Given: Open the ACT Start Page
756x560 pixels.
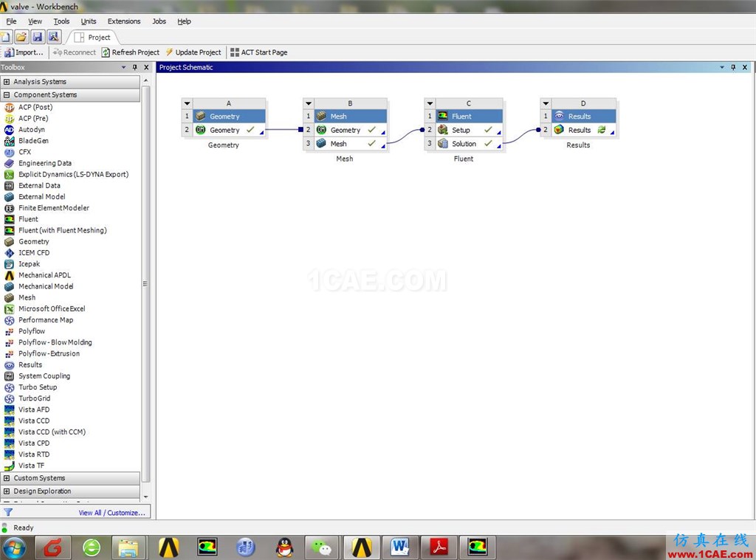Looking at the screenshot, I should coord(258,52).
